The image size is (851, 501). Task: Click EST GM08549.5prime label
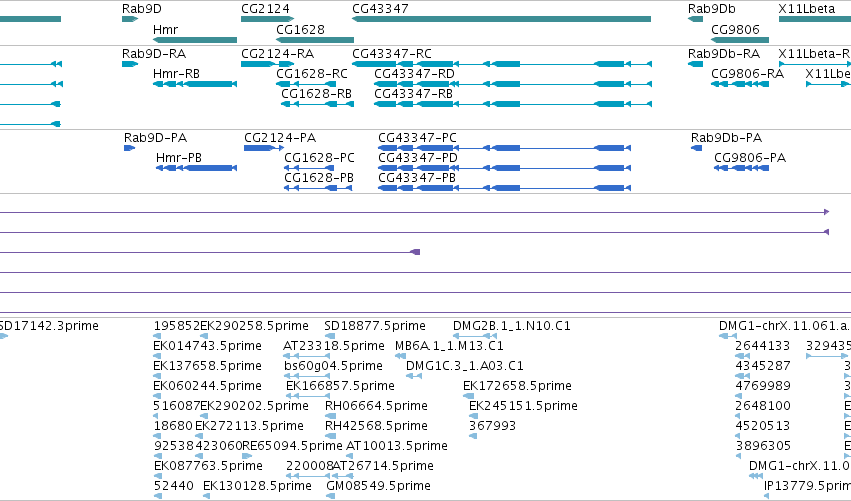click(x=378, y=486)
